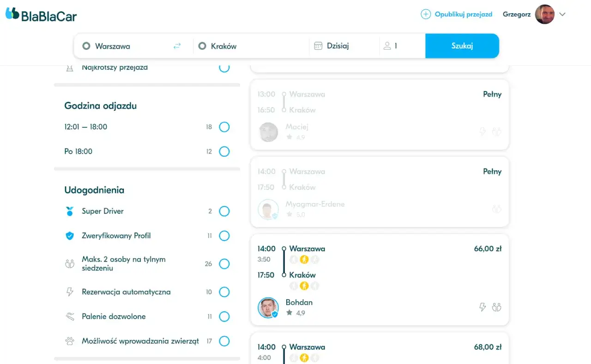Click the plus icon beside Opublikuj przejazd

pos(425,14)
